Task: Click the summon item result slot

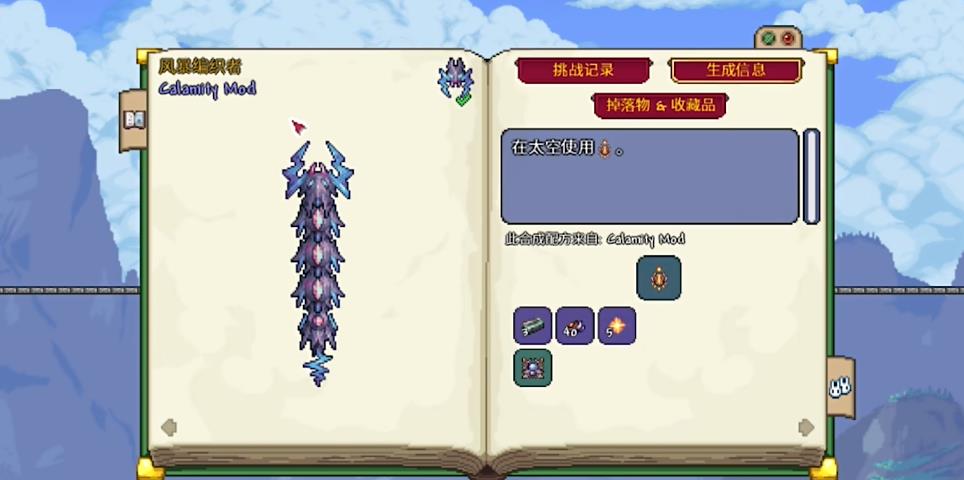Action: click(x=658, y=278)
